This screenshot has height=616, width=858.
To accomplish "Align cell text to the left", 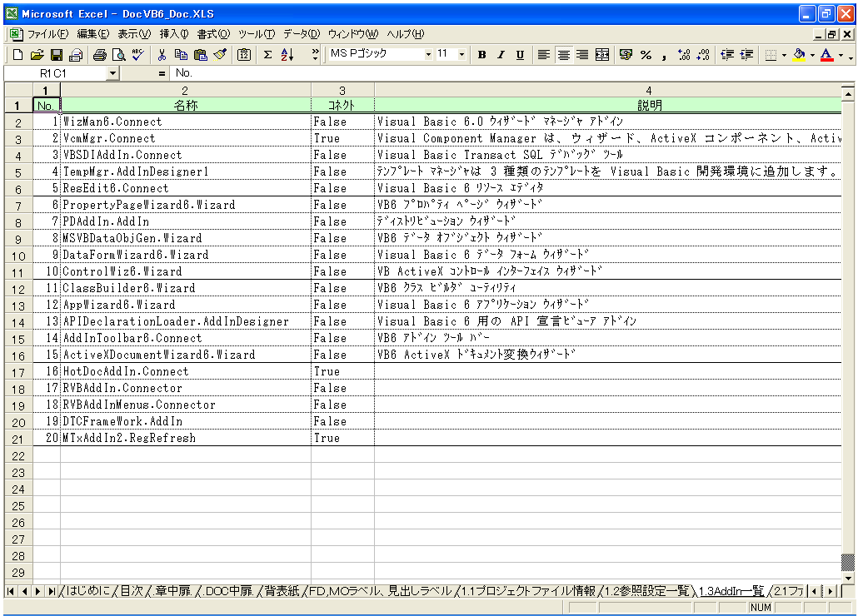I will pos(543,55).
